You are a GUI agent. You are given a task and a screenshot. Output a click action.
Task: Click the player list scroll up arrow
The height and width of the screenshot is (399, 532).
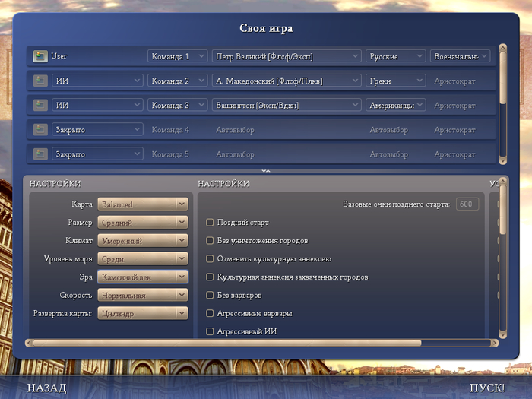[x=503, y=48]
